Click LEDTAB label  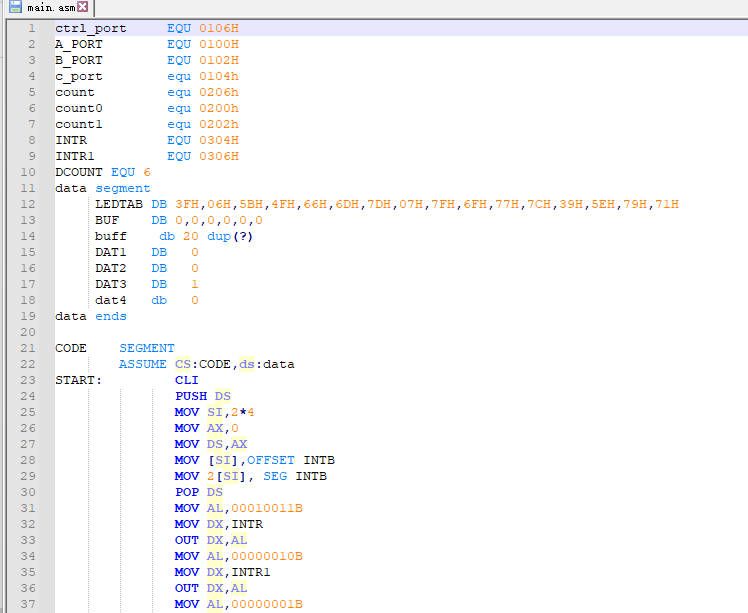point(119,204)
